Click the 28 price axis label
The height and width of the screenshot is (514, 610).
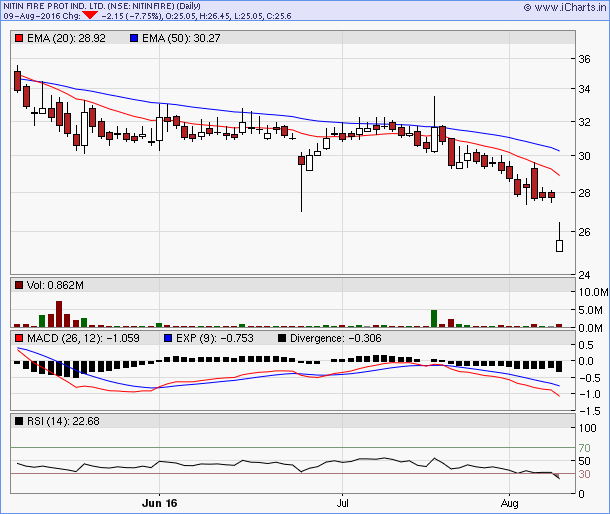pyautogui.click(x=584, y=193)
